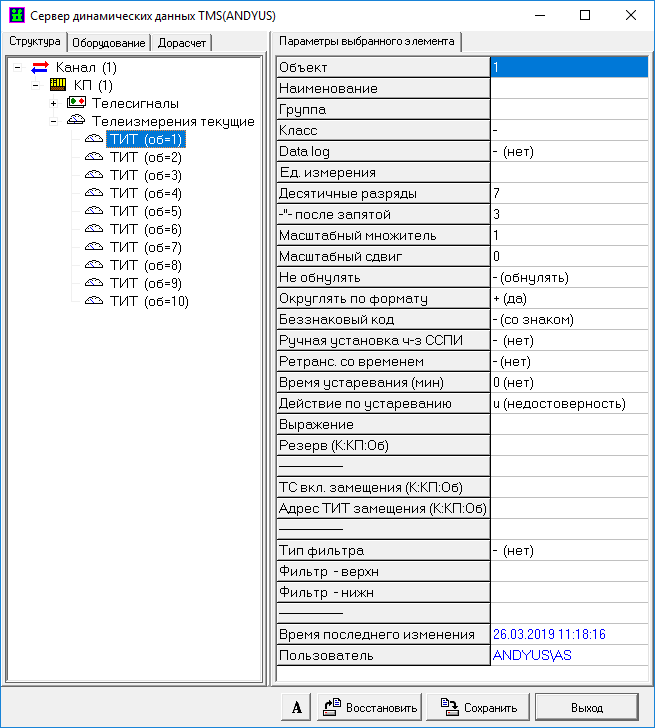Collapse the Канал (1) tree node
Image resolution: width=655 pixels, height=728 pixels.
(x=18, y=68)
